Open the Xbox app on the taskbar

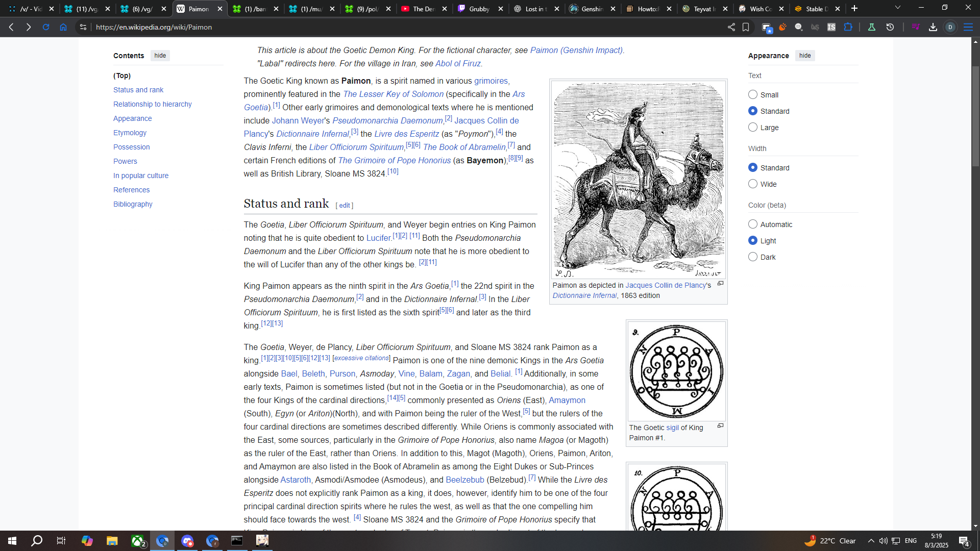point(138,541)
